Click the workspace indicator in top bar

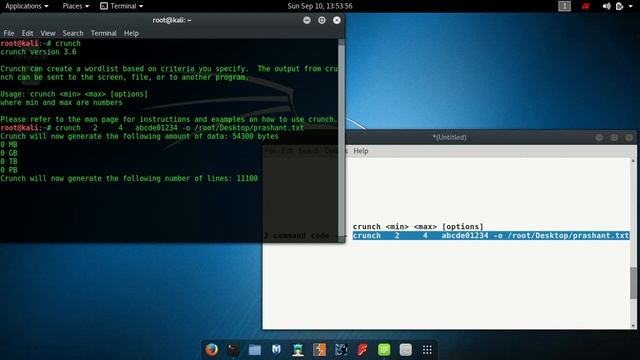tap(564, 6)
